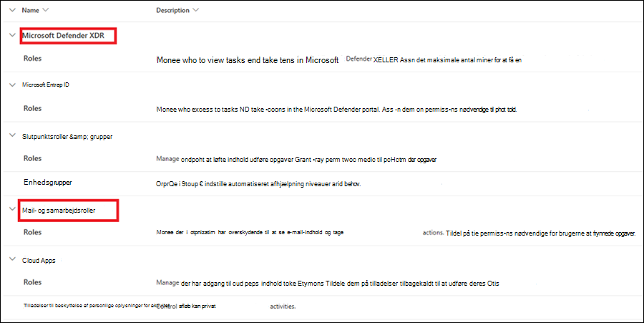Viewport: 644px width, 323px height.
Task: Select the Microsoft Entra ID heading
Action: tap(46, 85)
